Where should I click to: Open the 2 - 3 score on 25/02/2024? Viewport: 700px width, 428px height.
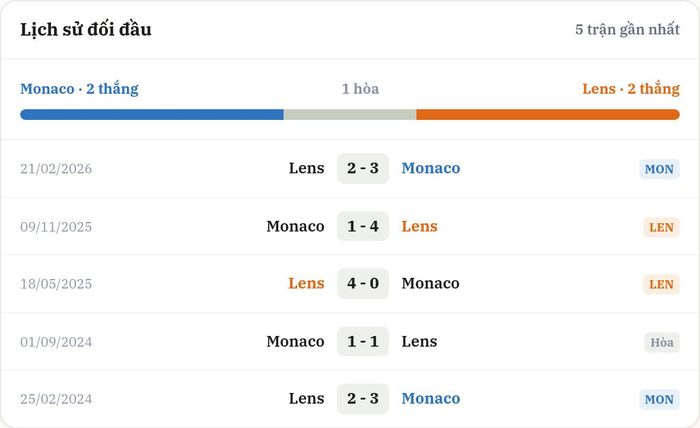(x=363, y=399)
